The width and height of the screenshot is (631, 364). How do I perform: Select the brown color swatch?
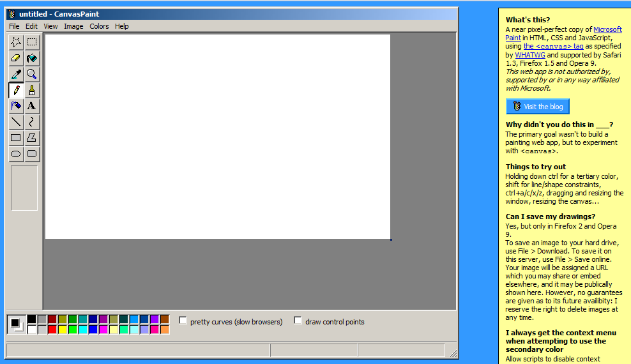[x=165, y=319]
